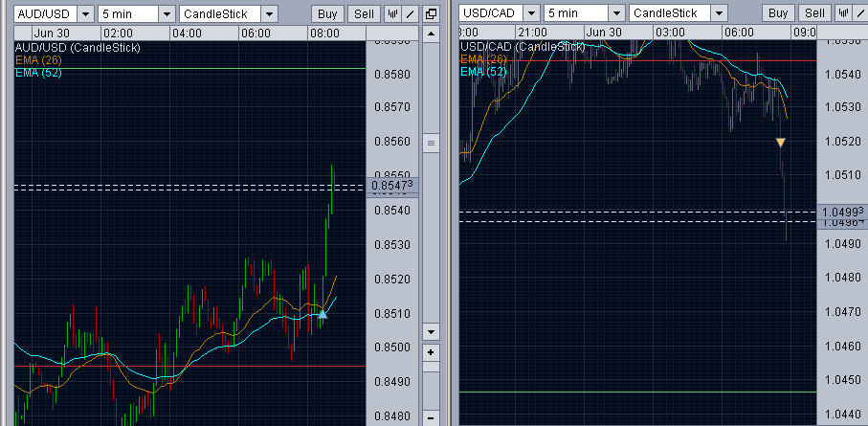Click USD/CAD pair selector field
The width and height of the screenshot is (868, 426).
pos(492,13)
